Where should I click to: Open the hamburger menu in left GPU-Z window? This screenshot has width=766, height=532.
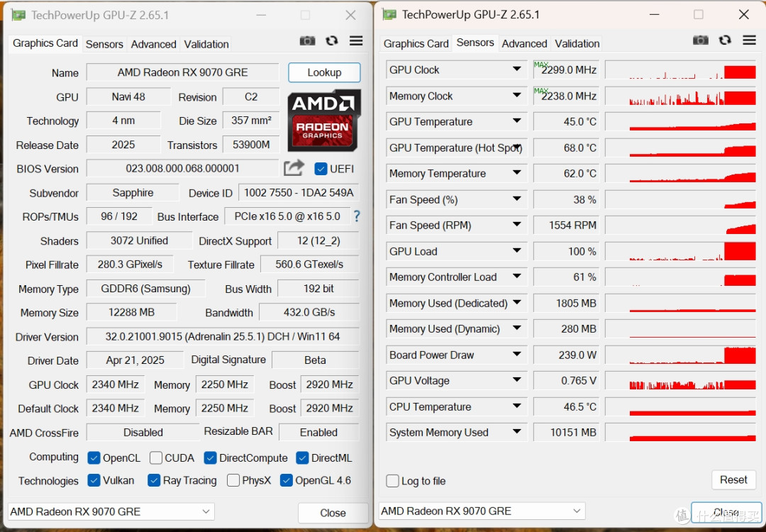click(356, 41)
